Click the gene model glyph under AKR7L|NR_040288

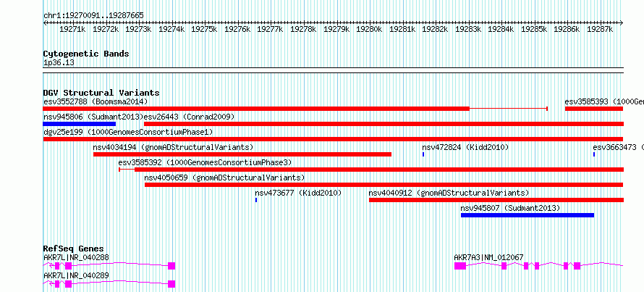coord(109,266)
